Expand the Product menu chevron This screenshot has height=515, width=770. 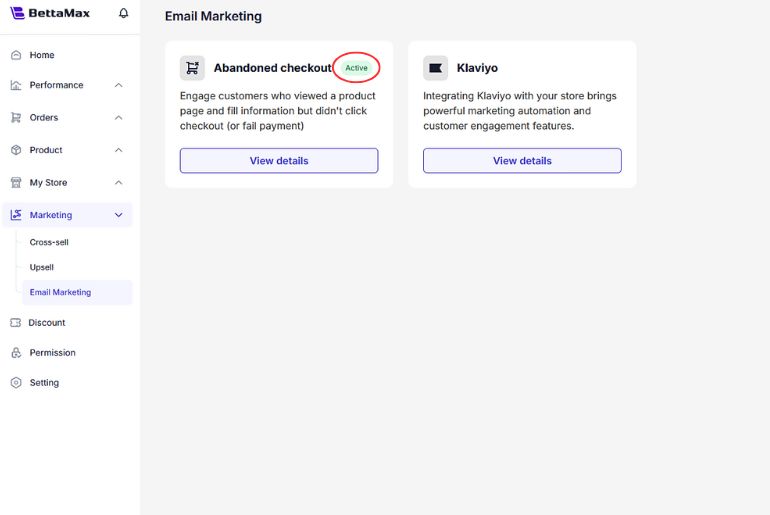point(119,150)
